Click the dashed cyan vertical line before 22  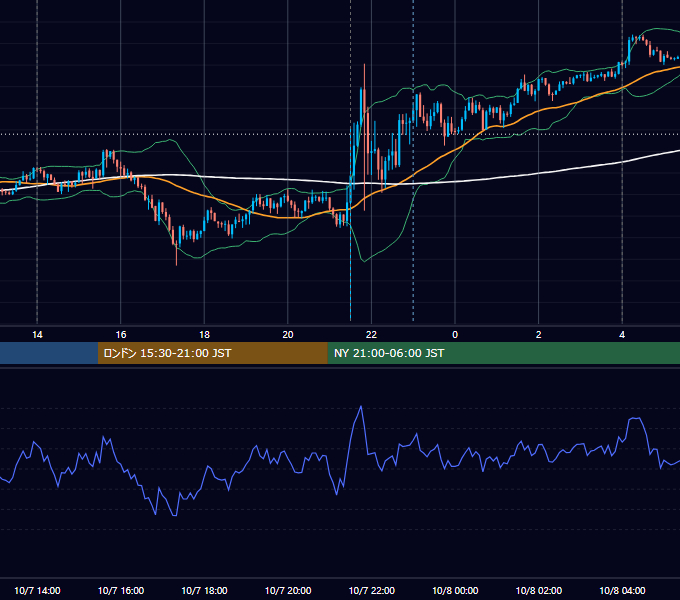point(350,160)
